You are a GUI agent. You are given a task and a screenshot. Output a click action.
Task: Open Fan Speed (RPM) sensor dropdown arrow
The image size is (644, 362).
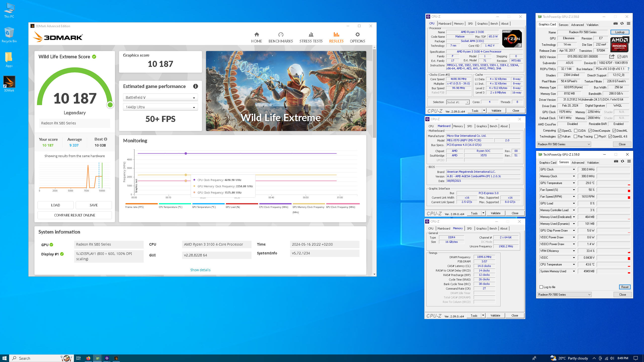pos(574,197)
